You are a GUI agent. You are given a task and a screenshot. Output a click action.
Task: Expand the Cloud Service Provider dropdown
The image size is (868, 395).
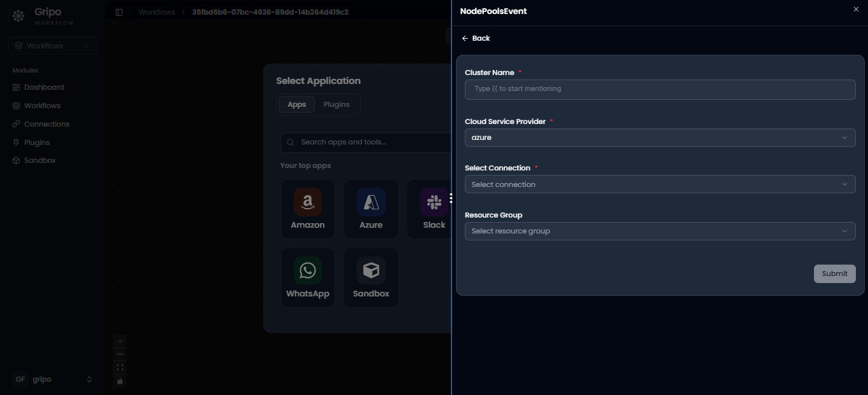pos(660,137)
